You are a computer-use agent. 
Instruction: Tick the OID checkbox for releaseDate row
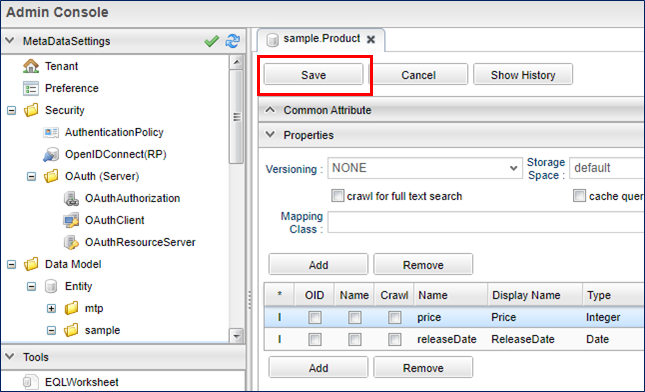315,339
